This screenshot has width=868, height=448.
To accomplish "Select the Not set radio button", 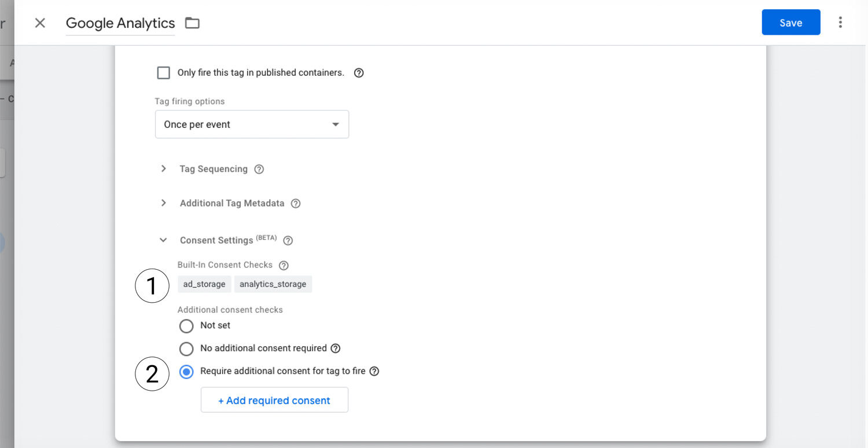I will pos(186,326).
